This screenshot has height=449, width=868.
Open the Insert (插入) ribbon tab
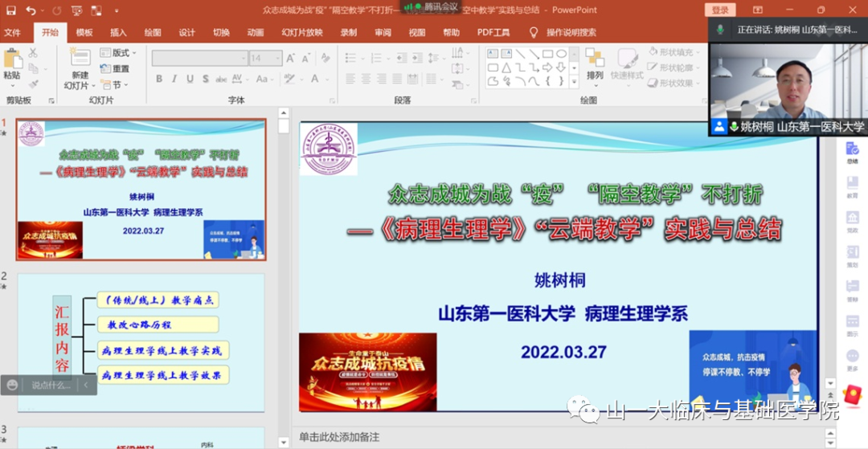pos(118,33)
